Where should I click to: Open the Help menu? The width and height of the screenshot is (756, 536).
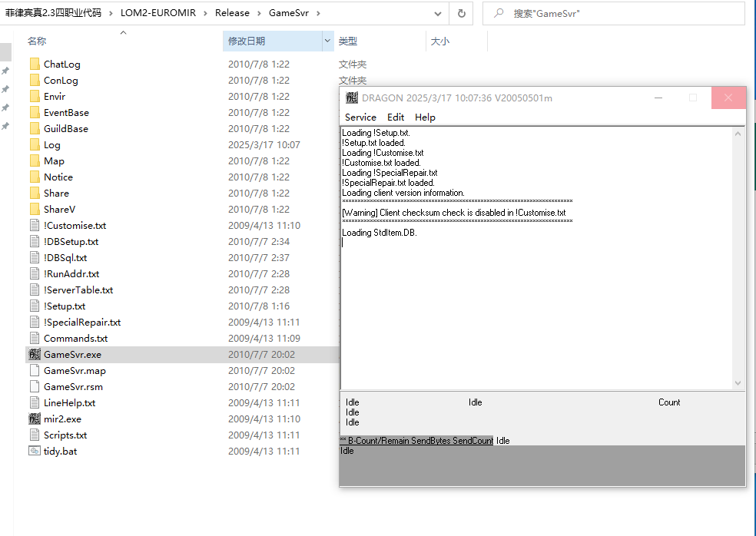[x=425, y=117]
